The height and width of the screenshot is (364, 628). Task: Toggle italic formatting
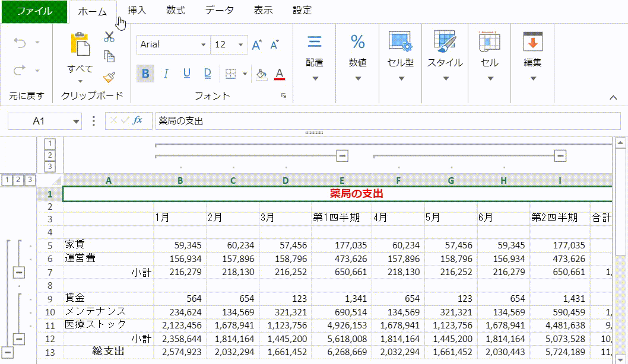pyautogui.click(x=166, y=74)
